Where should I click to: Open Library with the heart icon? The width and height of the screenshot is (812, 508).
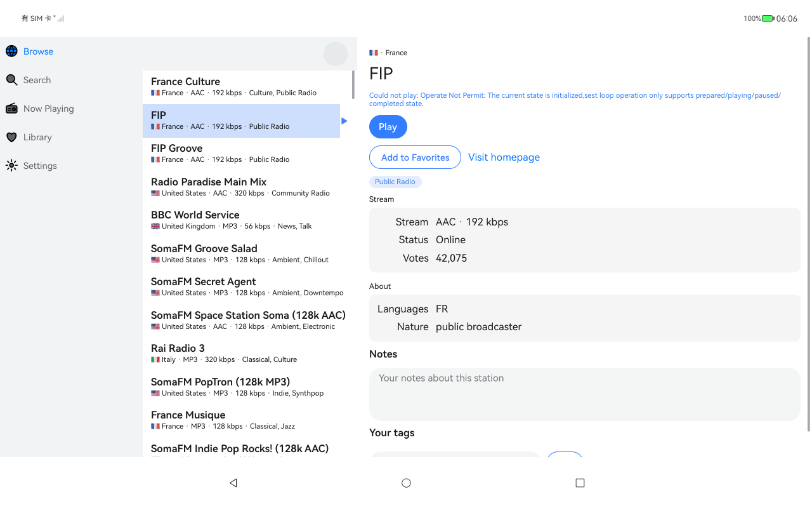11,137
